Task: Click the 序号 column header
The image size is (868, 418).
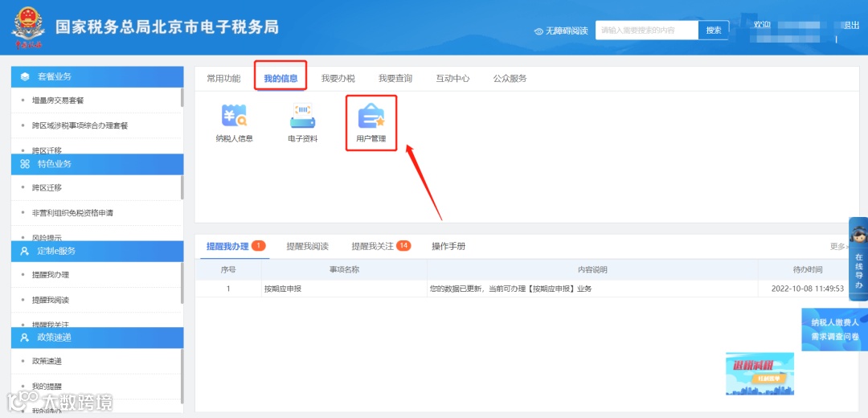Action: [228, 269]
